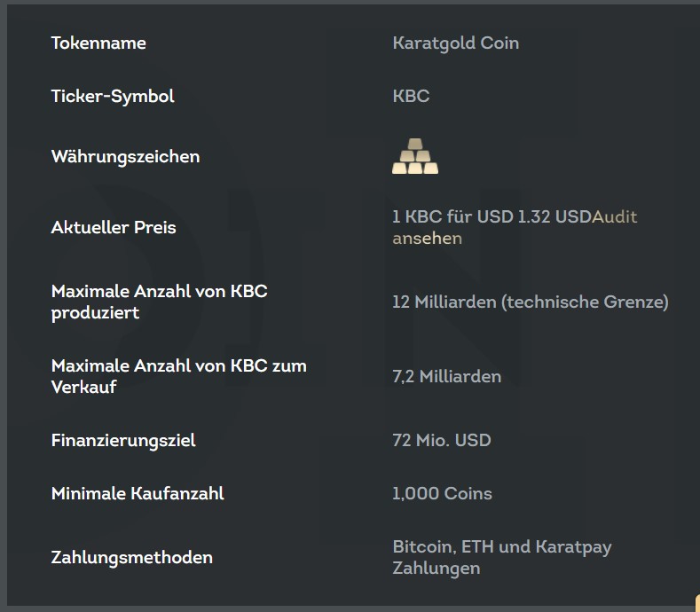Click the Bitcoin, ETH und Karatpay text
700x612 pixels.
click(502, 547)
